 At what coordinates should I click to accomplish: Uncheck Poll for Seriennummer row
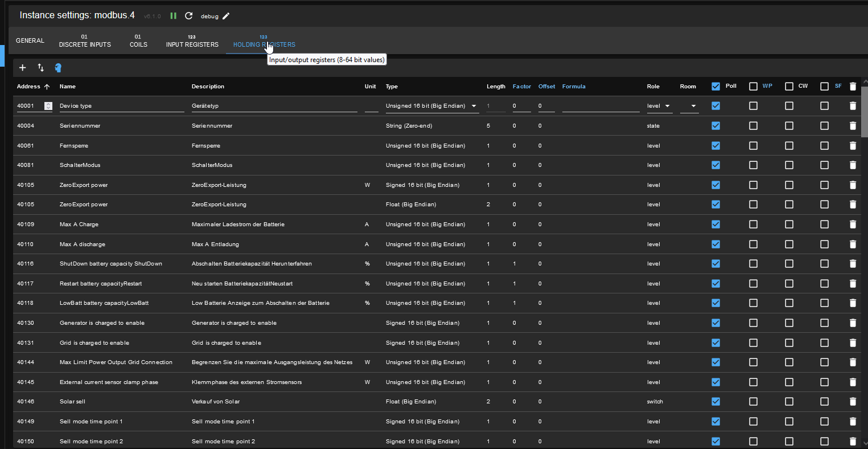coord(716,125)
